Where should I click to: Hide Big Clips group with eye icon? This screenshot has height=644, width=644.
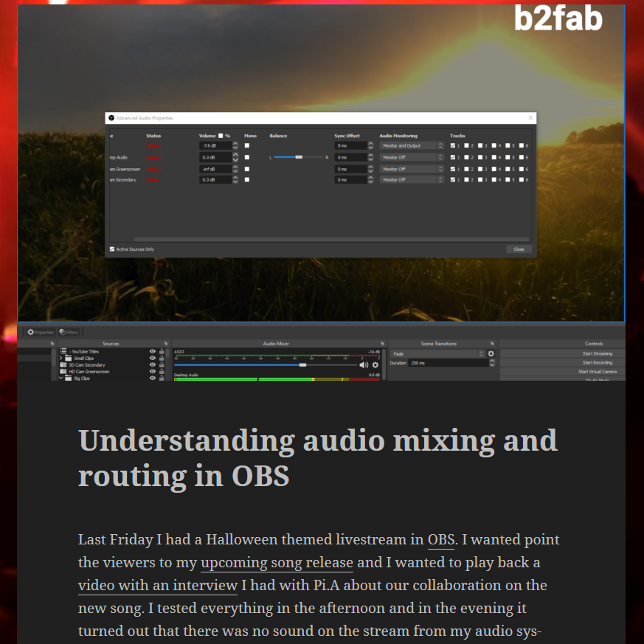pos(153,378)
